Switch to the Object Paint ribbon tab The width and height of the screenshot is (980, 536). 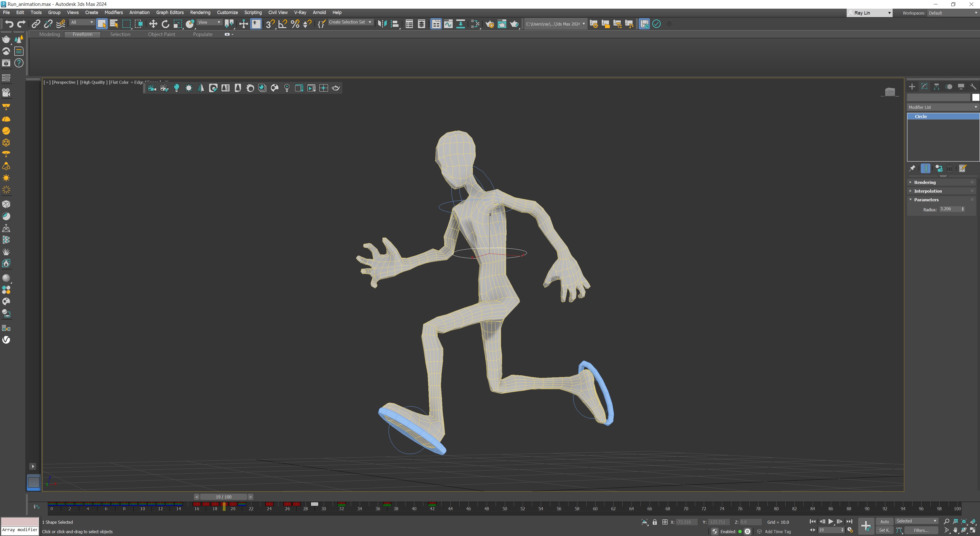161,34
